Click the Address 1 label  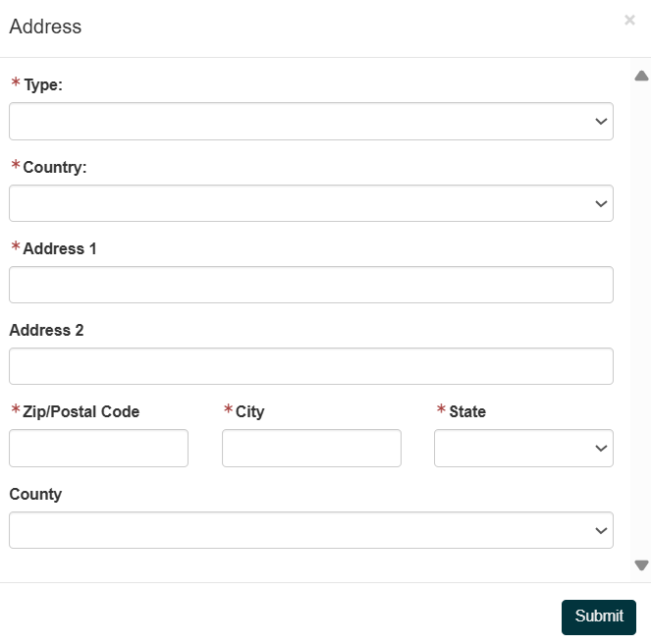(59, 249)
